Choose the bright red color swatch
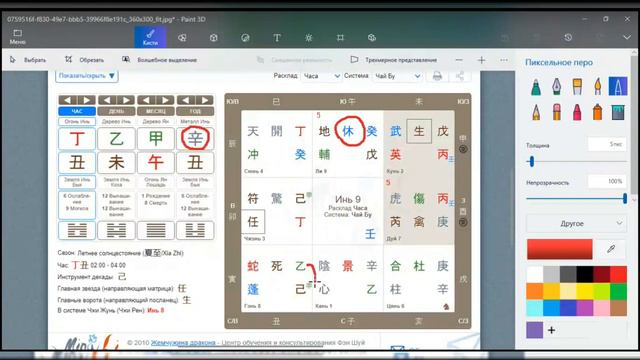The height and width of the screenshot is (360, 640). coord(618,275)
